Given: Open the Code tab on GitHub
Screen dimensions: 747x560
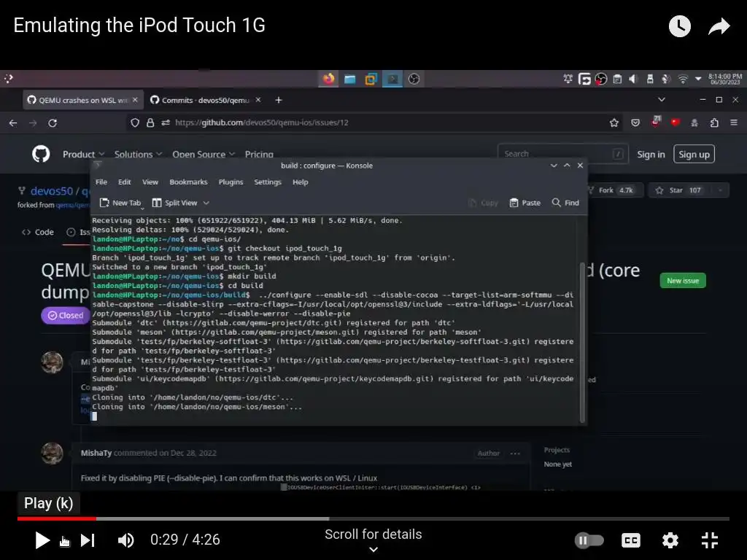Looking at the screenshot, I should coord(38,232).
